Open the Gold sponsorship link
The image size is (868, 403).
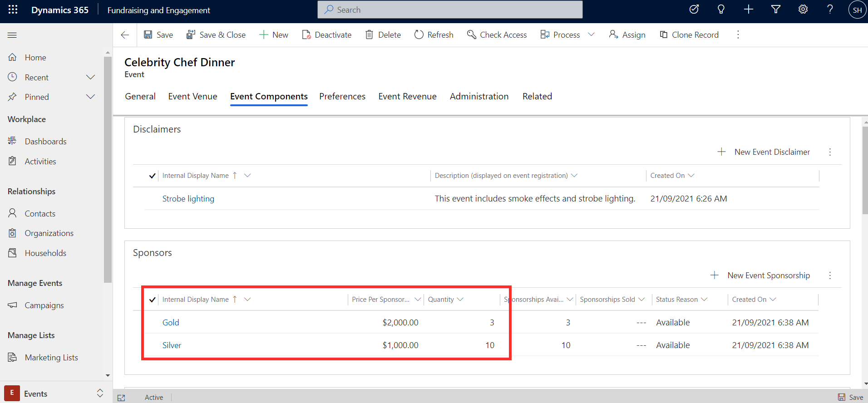[x=171, y=323]
